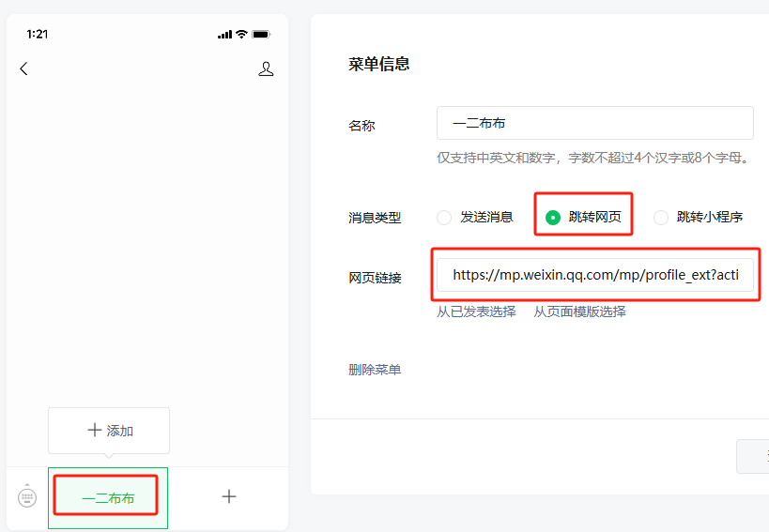Viewport: 769px width, 532px height.
Task: Tap the back arrow in phone preview
Action: pyautogui.click(x=23, y=68)
